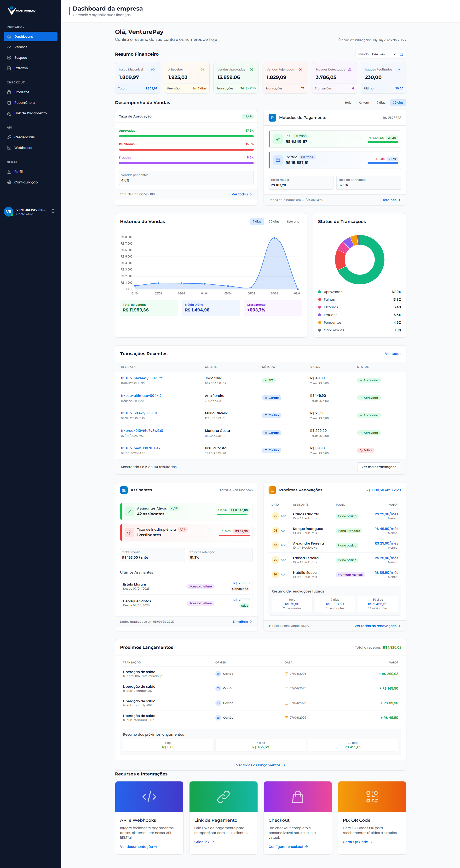Open Credenciais in the sidebar
Viewport: 460px width, 868px height.
click(x=31, y=137)
